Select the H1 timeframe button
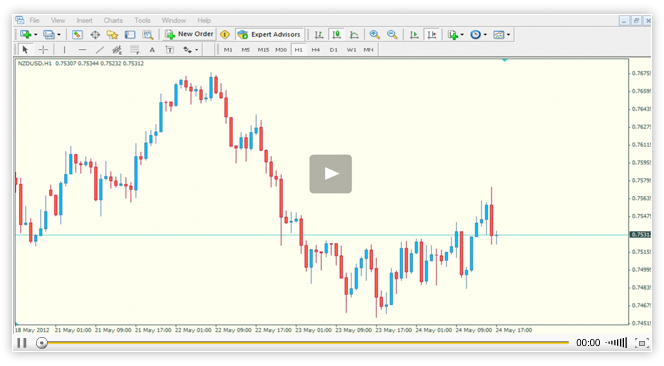 (x=299, y=50)
